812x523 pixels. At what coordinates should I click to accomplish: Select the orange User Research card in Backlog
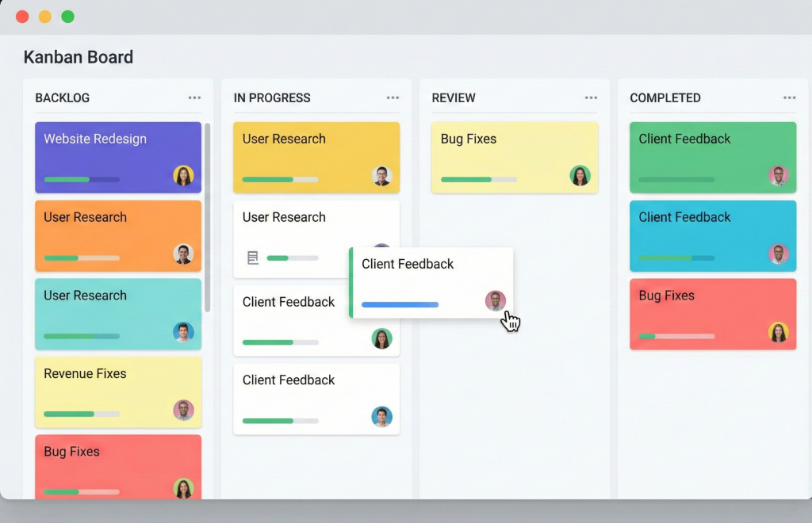click(117, 235)
